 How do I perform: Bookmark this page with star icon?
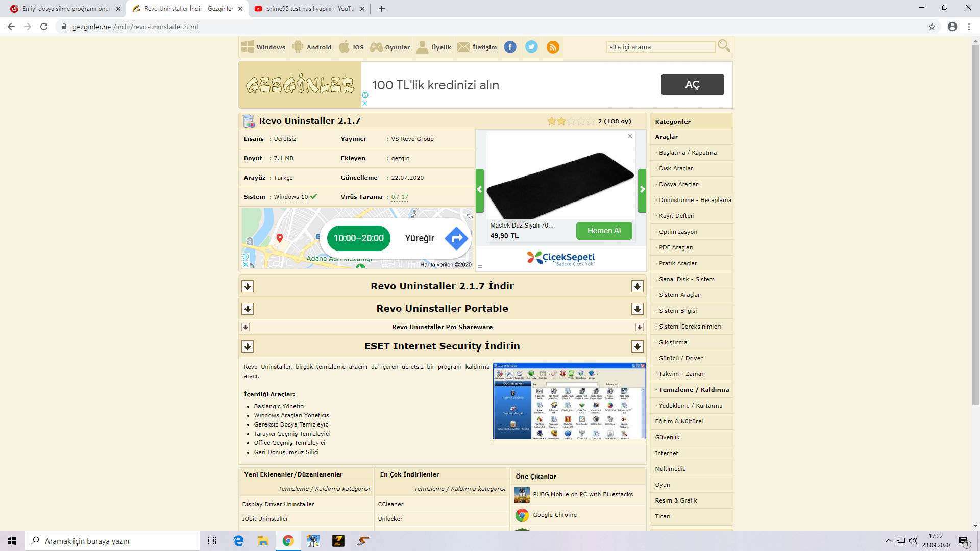point(932,27)
